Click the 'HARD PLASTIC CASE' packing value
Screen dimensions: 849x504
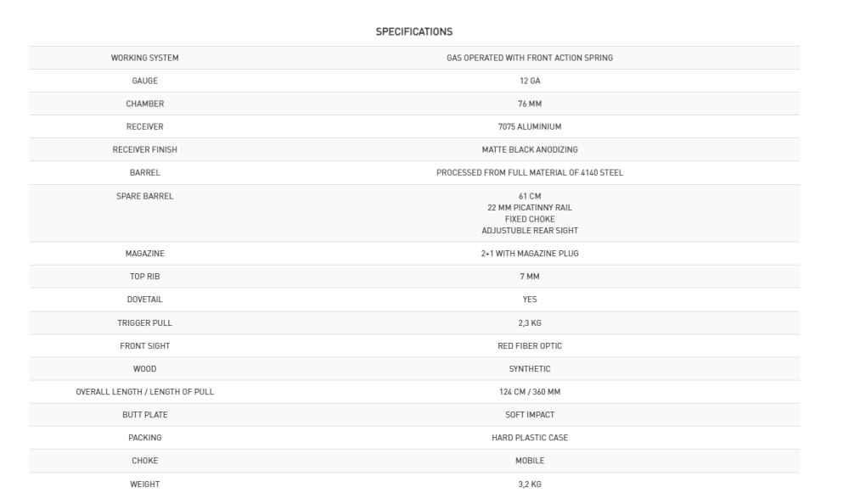point(530,437)
